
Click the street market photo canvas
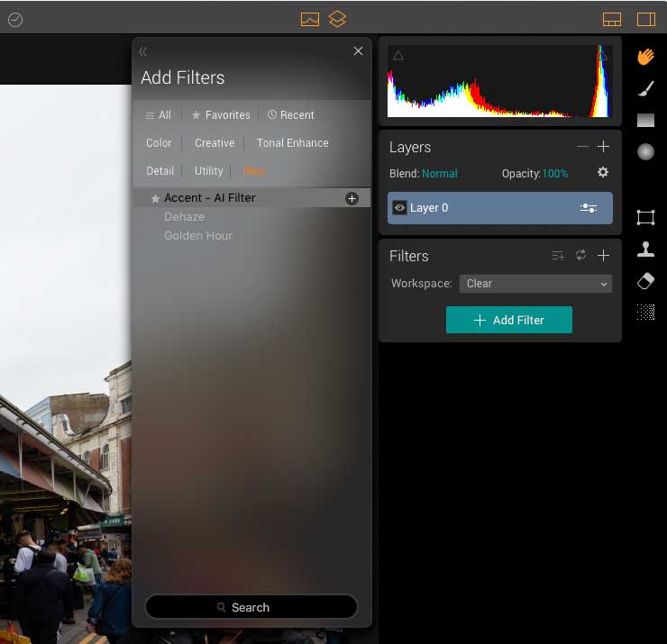(x=66, y=364)
